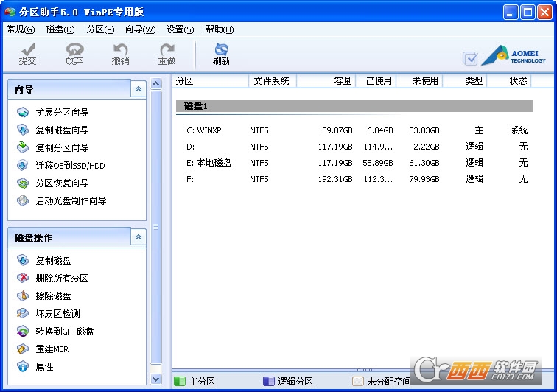
Task: Sort by the 容量 column header
Action: point(326,81)
